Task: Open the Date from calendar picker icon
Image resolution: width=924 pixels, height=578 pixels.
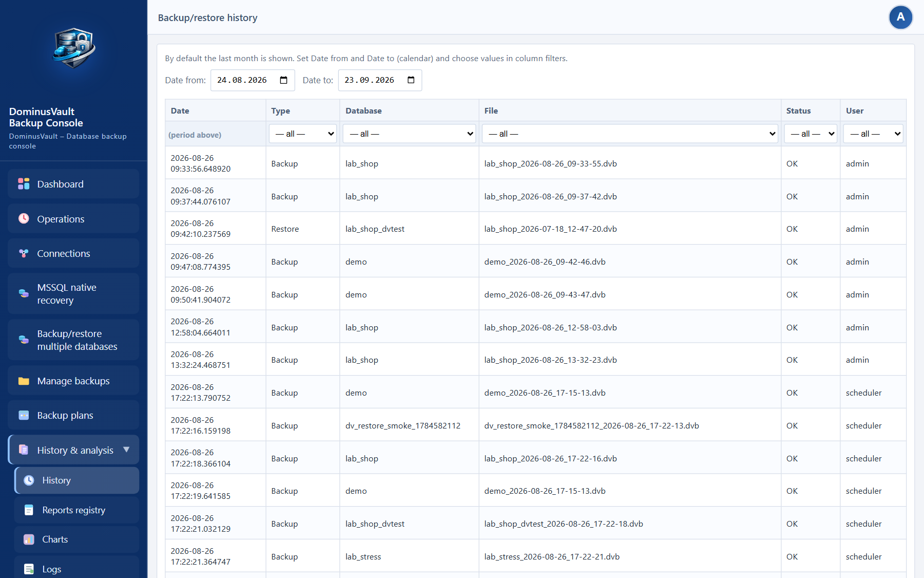Action: [283, 80]
